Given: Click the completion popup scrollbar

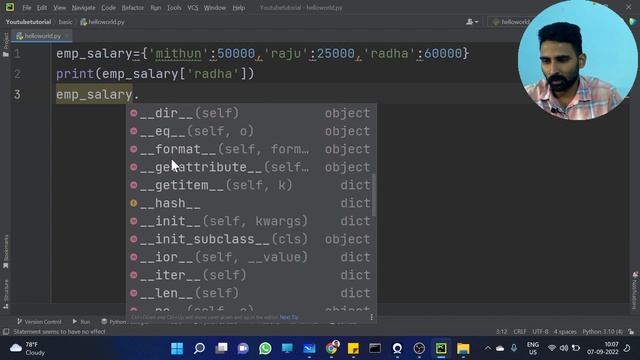Looking at the screenshot, I should click(374, 195).
